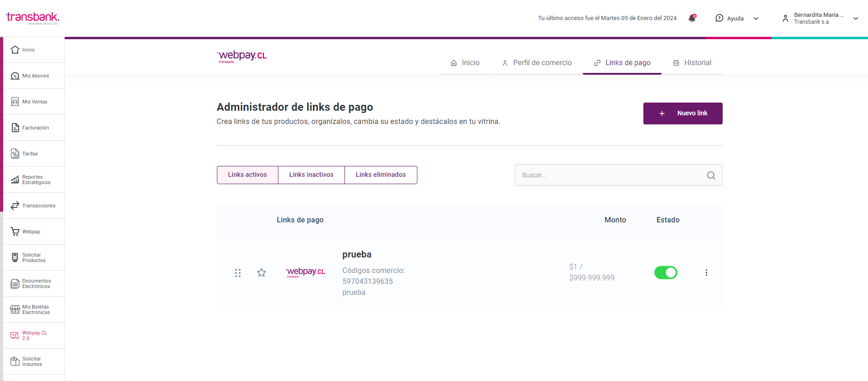Click the last access date text
The height and width of the screenshot is (381, 868).
pyautogui.click(x=607, y=18)
